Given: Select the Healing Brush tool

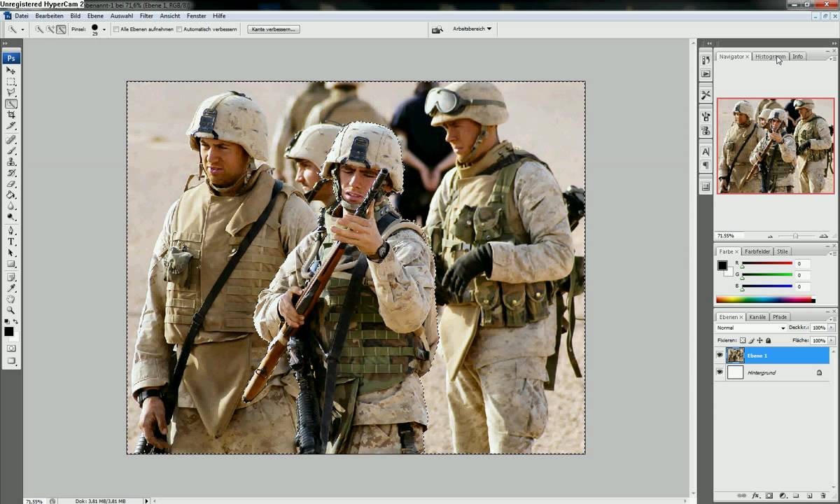Looking at the screenshot, I should [x=11, y=140].
